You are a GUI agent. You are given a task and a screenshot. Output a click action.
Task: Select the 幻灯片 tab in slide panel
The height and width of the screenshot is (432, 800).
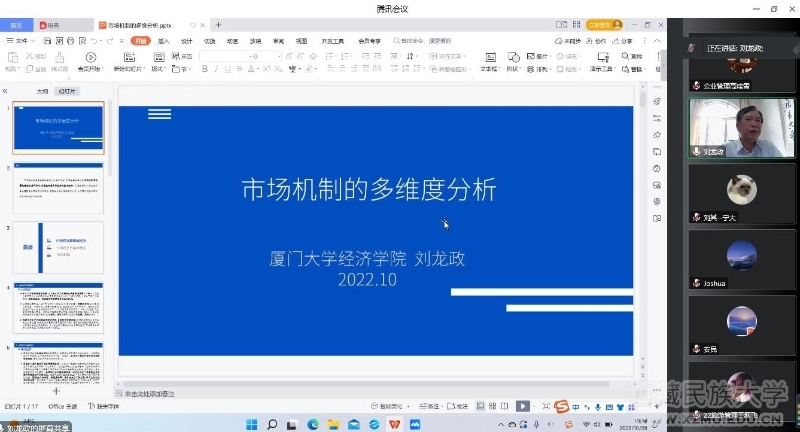pos(67,91)
